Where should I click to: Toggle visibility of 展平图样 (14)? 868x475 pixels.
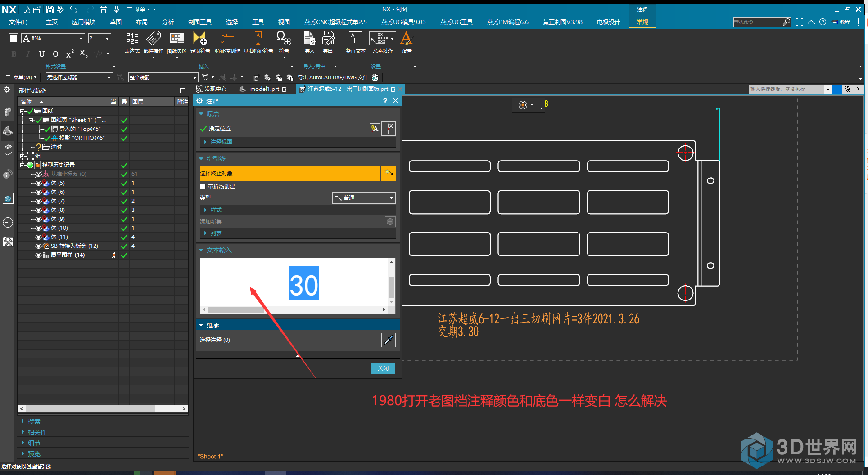coord(38,255)
